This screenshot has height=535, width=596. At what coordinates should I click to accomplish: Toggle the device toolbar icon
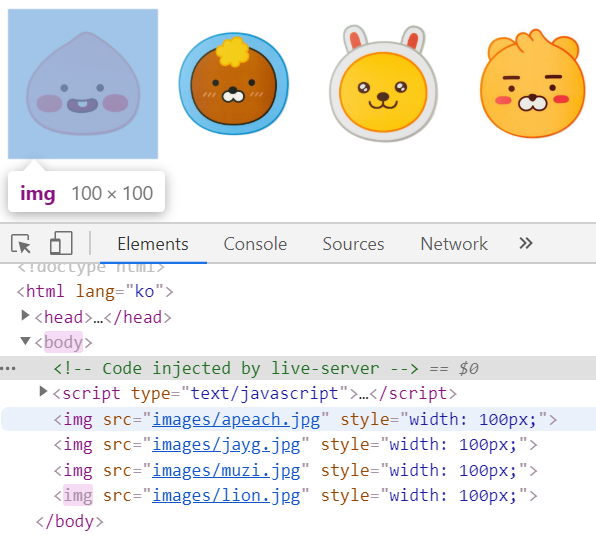click(x=61, y=243)
